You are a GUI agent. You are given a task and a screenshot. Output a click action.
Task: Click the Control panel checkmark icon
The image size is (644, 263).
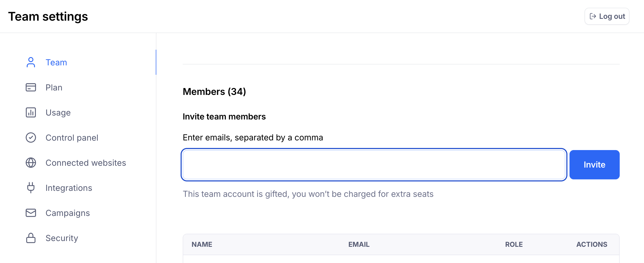pyautogui.click(x=31, y=138)
